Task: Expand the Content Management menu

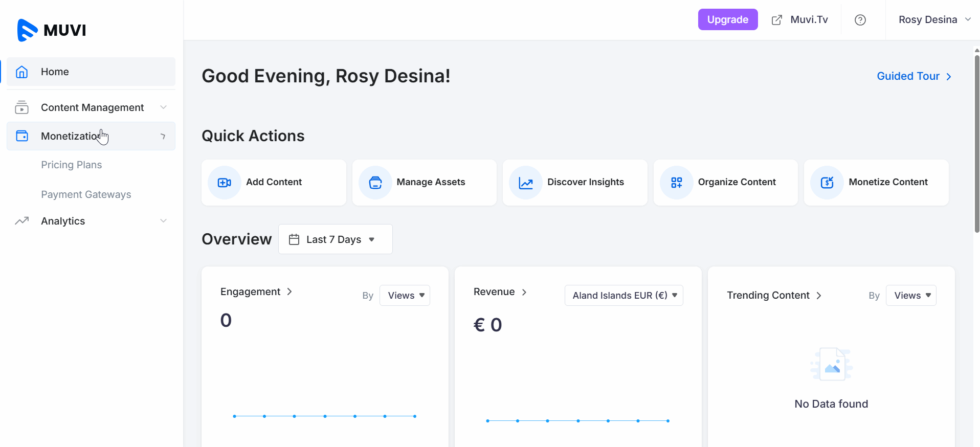Action: (92, 107)
